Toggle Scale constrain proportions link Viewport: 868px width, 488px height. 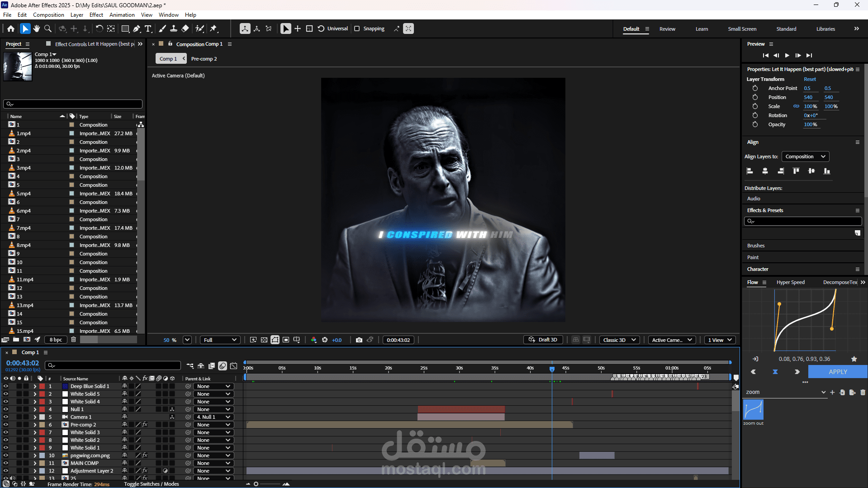pyautogui.click(x=796, y=106)
